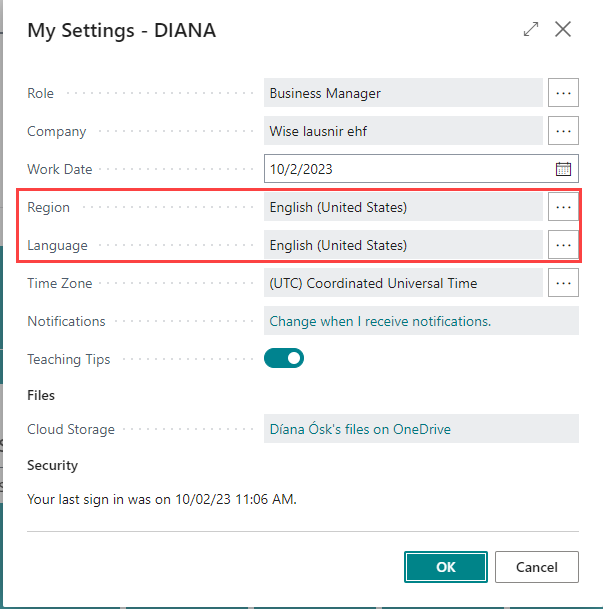
Task: Click the Company ellipsis lookup button
Action: click(563, 131)
